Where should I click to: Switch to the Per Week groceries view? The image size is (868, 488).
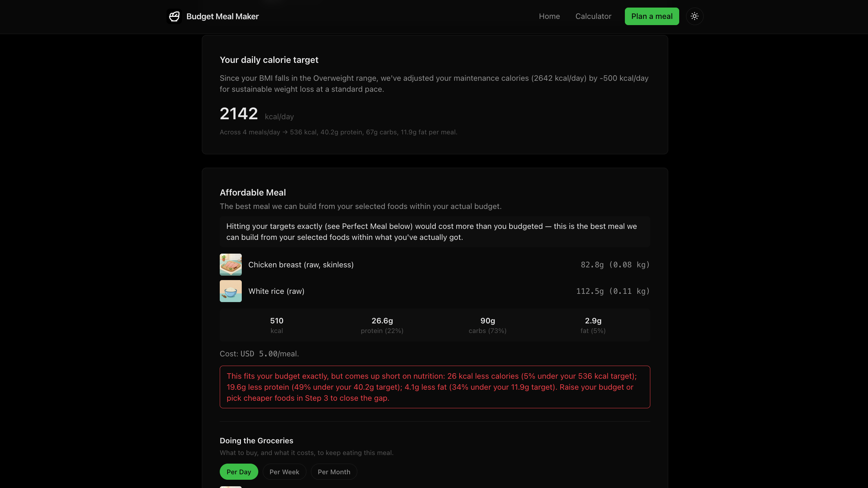[x=284, y=472]
